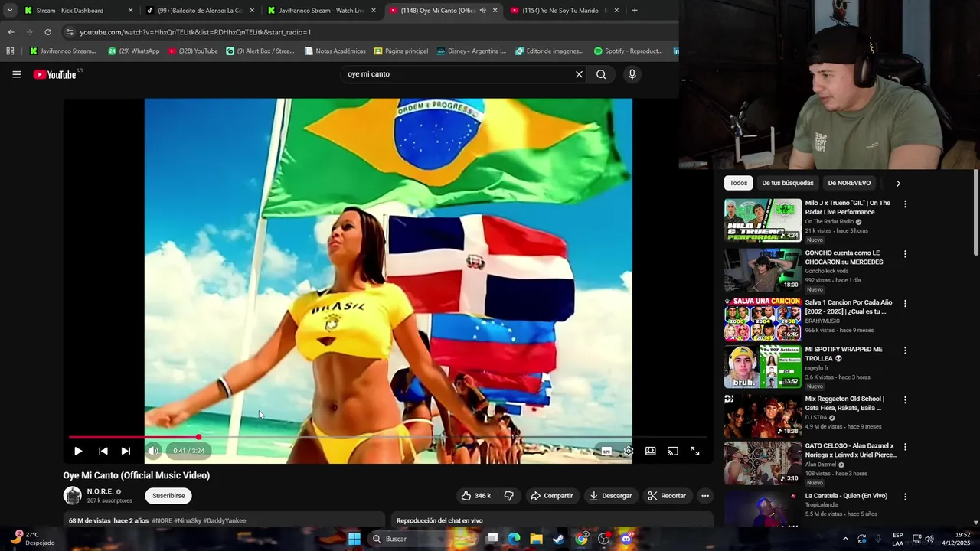Open Disney+ Argentina bookmark
Image resolution: width=980 pixels, height=551 pixels.
[x=472, y=51]
